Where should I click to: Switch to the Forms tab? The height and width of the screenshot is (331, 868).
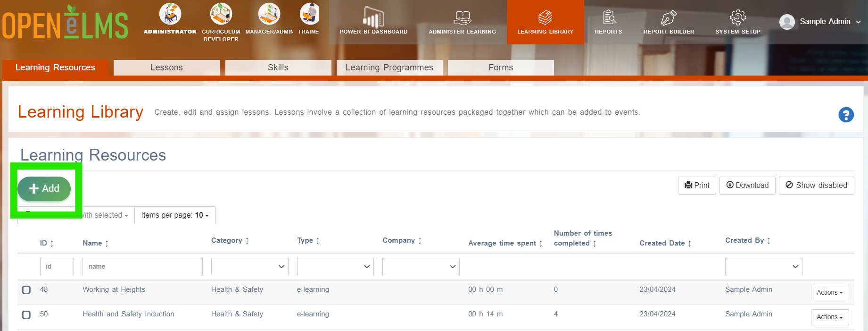pos(501,68)
